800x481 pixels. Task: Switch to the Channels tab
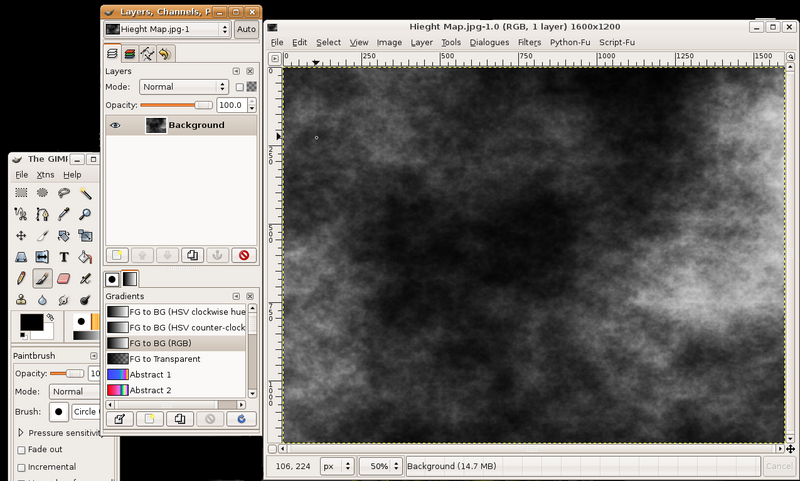pos(130,53)
